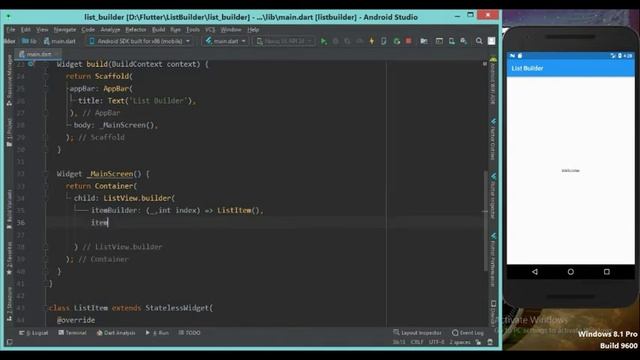This screenshot has width=640, height=360.
Task: Open the Logcat tool window
Action: [x=34, y=333]
